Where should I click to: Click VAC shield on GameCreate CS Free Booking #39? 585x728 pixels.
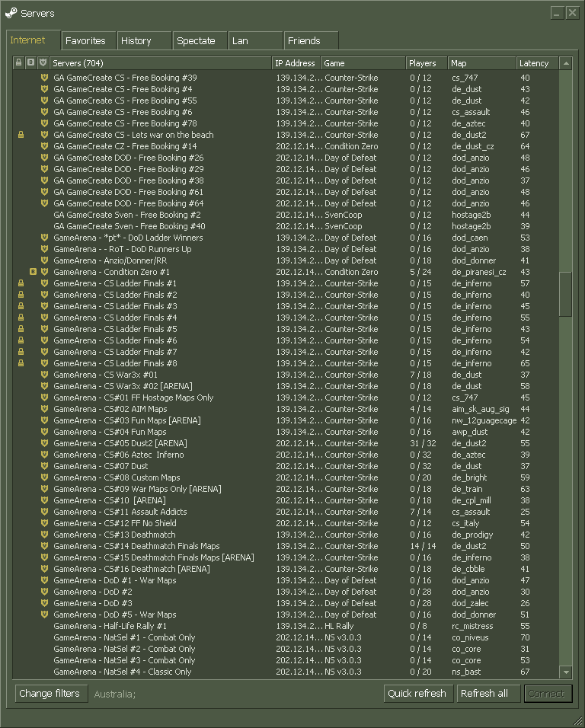click(x=45, y=78)
